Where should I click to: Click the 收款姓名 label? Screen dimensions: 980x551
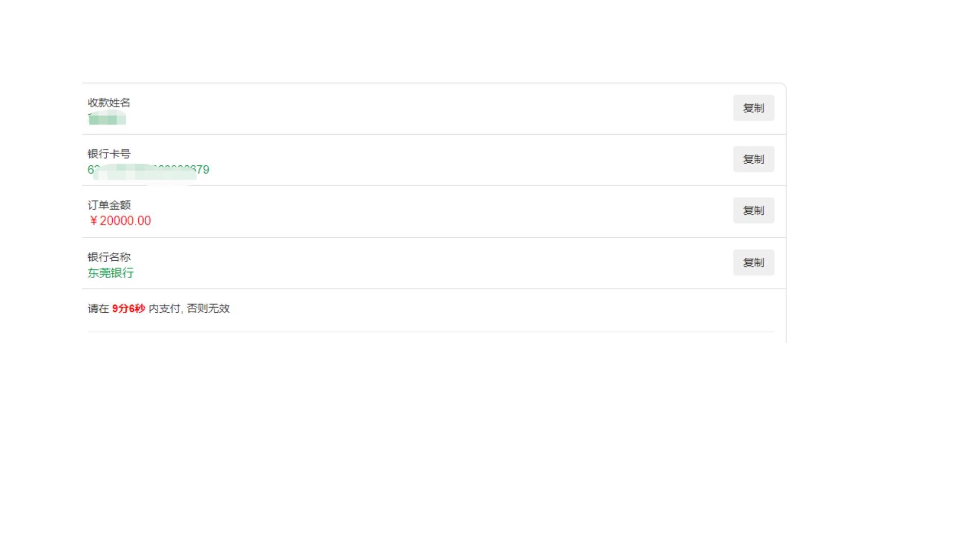109,103
